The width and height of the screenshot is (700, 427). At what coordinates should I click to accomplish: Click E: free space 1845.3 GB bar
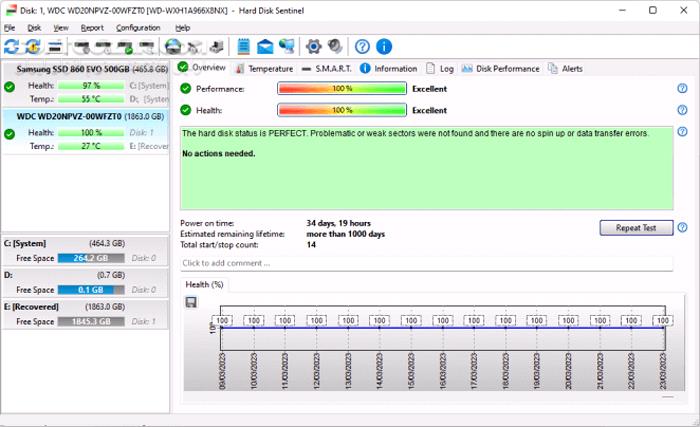(91, 322)
